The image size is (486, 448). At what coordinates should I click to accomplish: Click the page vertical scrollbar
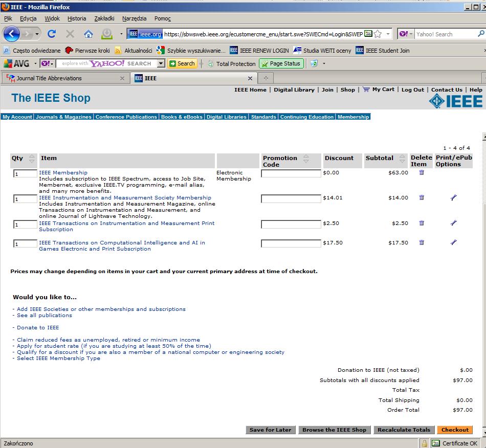484,284
